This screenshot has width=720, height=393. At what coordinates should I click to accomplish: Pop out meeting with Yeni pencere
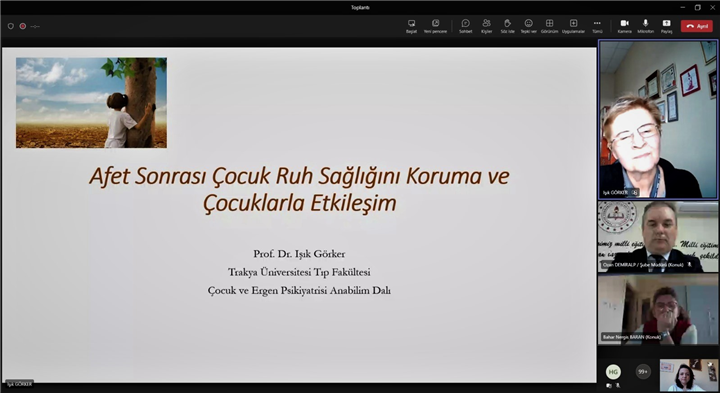pyautogui.click(x=435, y=26)
